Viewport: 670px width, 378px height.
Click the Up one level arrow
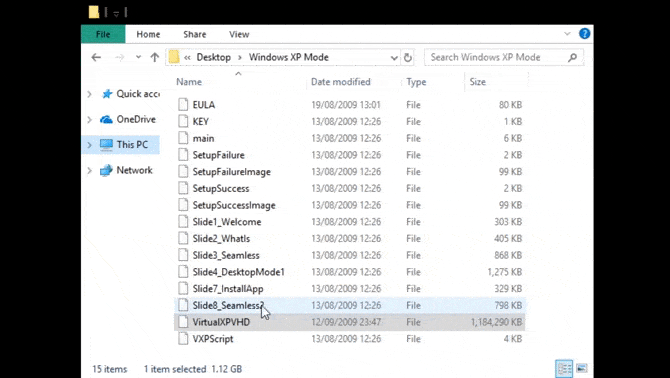pos(155,57)
